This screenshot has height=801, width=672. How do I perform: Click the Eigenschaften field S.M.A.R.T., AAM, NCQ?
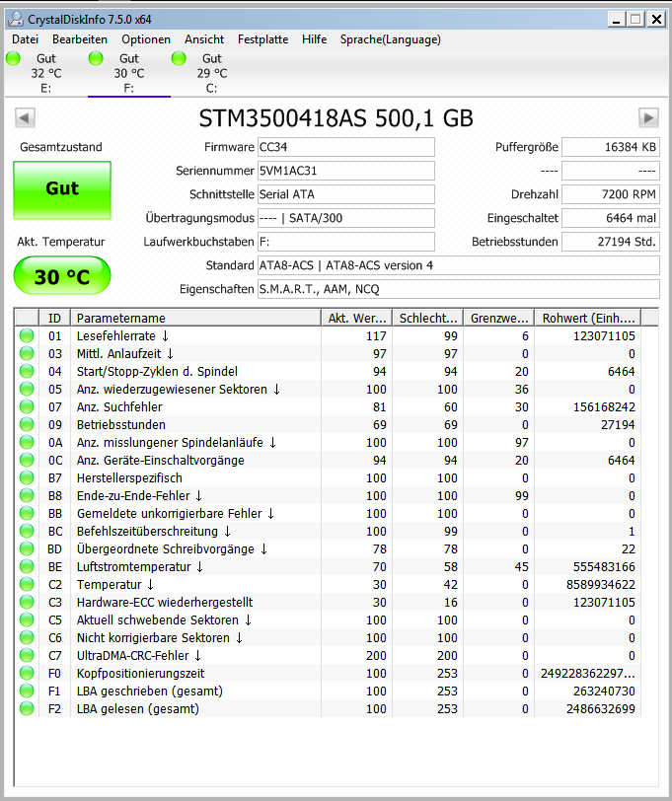point(459,289)
